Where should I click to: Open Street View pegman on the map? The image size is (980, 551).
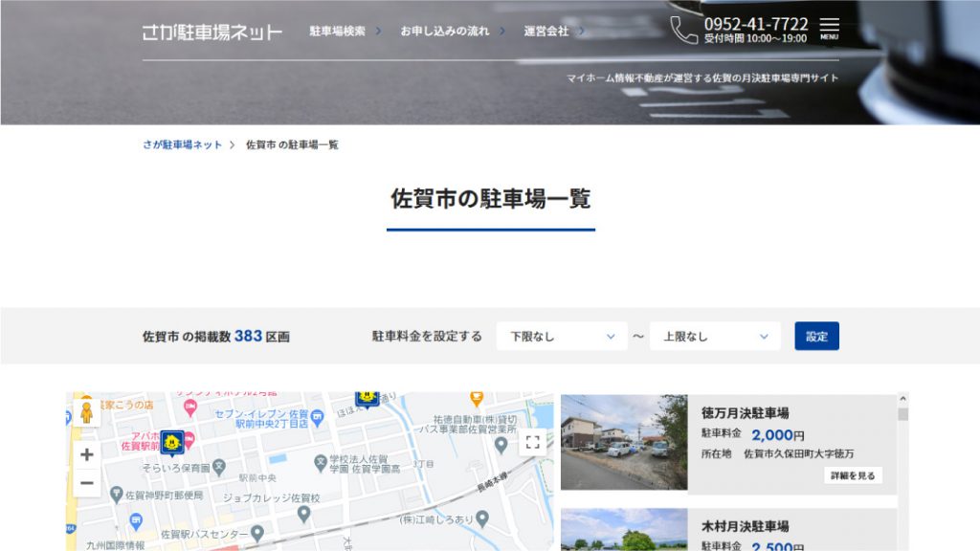click(87, 412)
